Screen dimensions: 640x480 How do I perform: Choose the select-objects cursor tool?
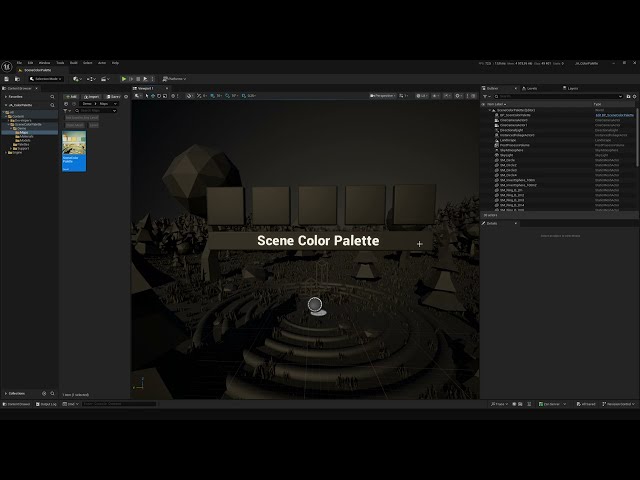coord(147,96)
